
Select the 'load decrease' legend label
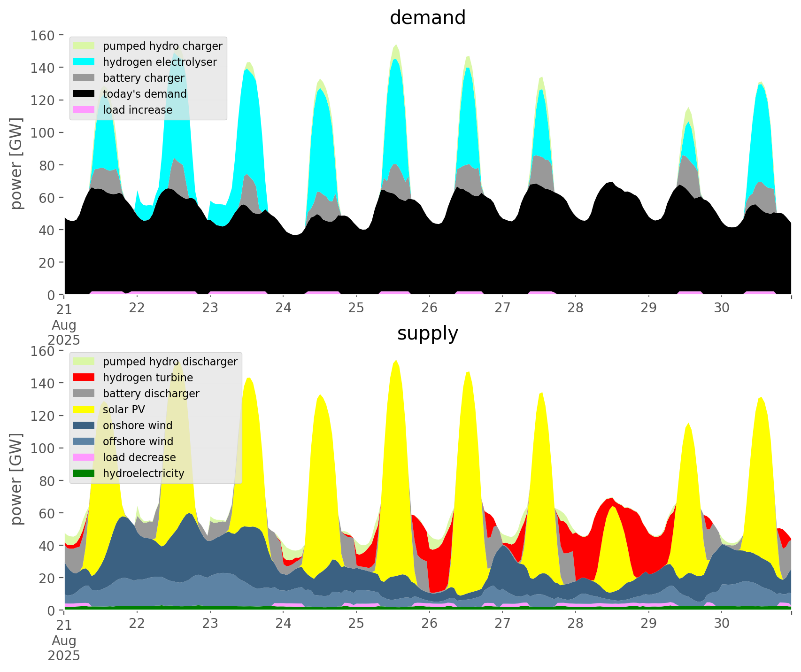tap(139, 457)
